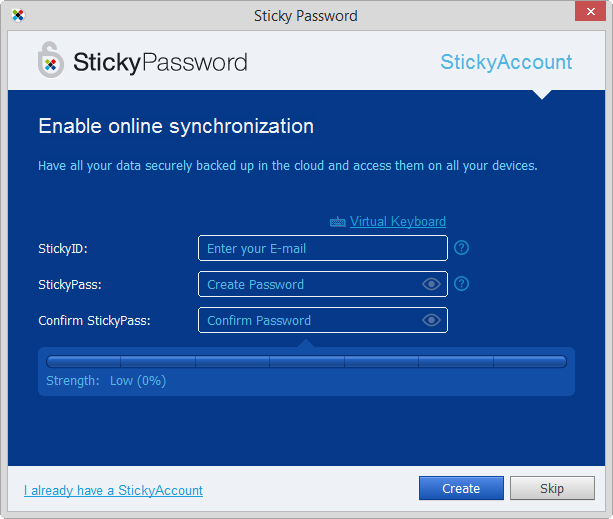Click the cloud backup description text
Screen dimensions: 613x519
click(x=288, y=166)
